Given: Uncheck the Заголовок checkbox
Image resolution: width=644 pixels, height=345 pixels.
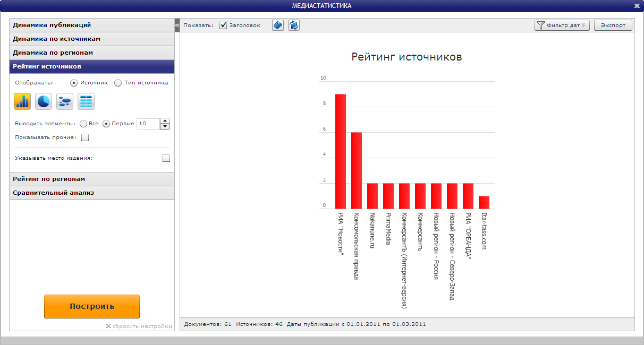Looking at the screenshot, I should [x=224, y=25].
